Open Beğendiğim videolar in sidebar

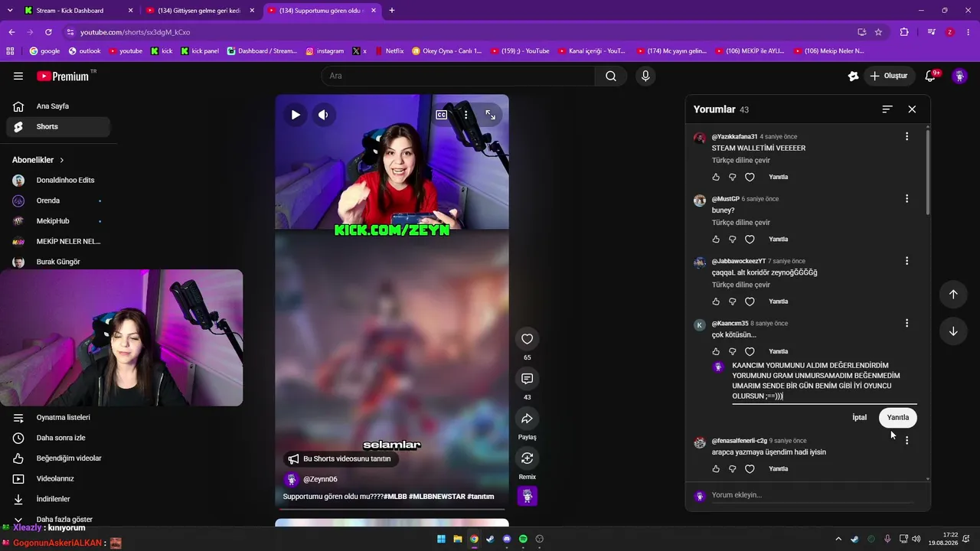[x=58, y=458]
